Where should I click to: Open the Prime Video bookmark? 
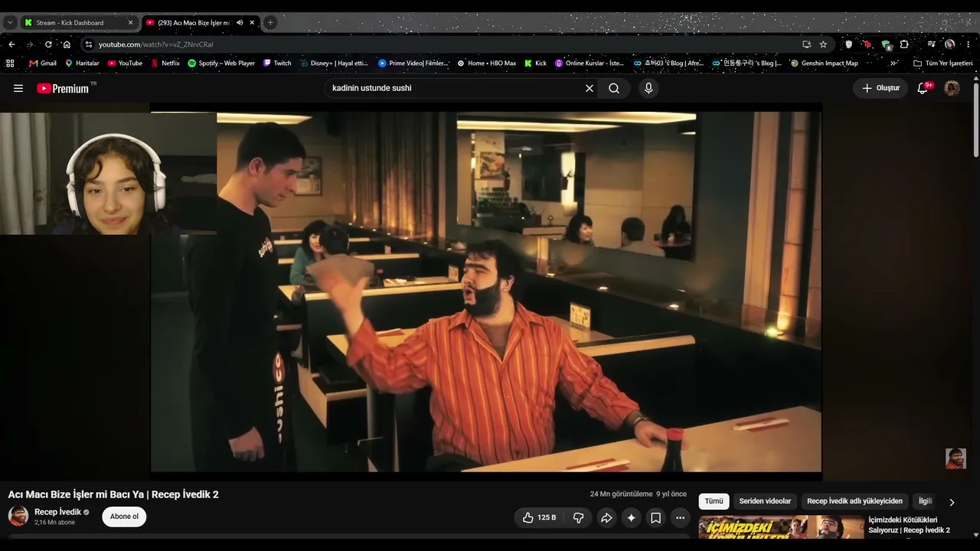click(x=413, y=64)
